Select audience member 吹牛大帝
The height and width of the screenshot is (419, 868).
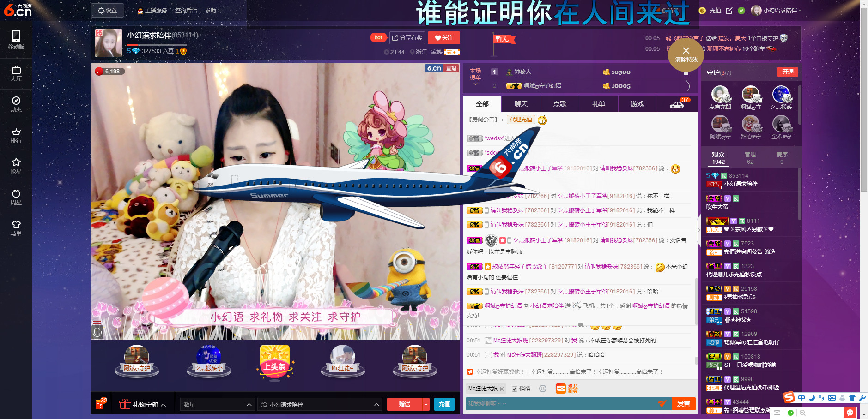tap(717, 207)
